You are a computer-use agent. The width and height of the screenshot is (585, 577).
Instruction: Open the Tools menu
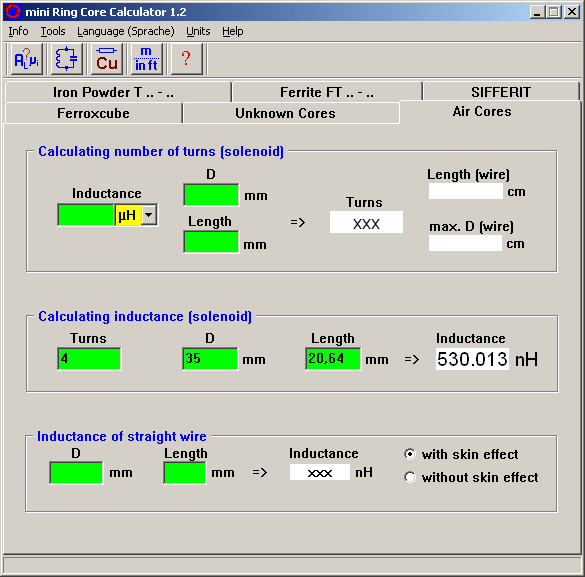(53, 31)
